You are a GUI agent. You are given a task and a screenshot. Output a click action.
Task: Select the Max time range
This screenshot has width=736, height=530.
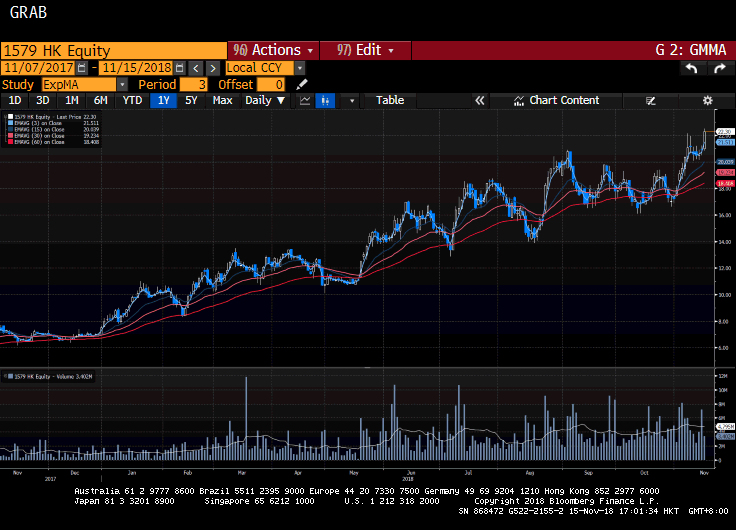[222, 100]
